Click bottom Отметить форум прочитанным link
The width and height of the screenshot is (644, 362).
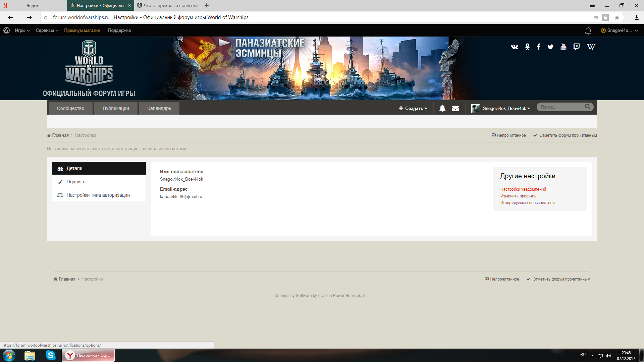558,279
